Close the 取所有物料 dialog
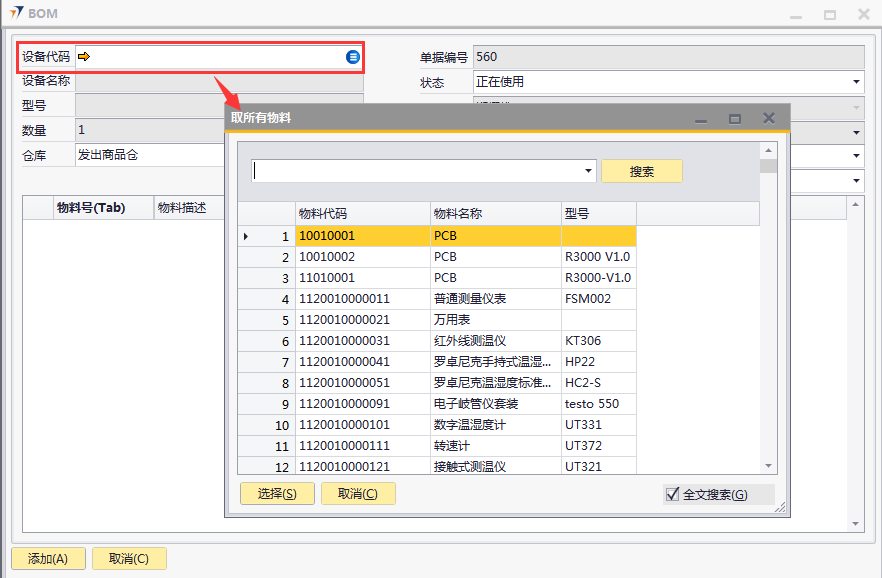 pos(769,118)
